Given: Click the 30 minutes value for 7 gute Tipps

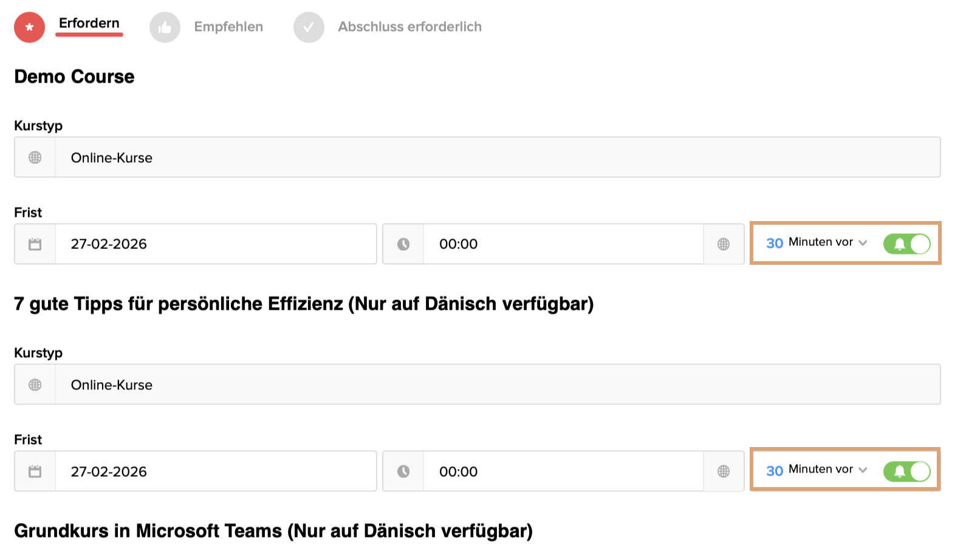Looking at the screenshot, I should tap(775, 471).
